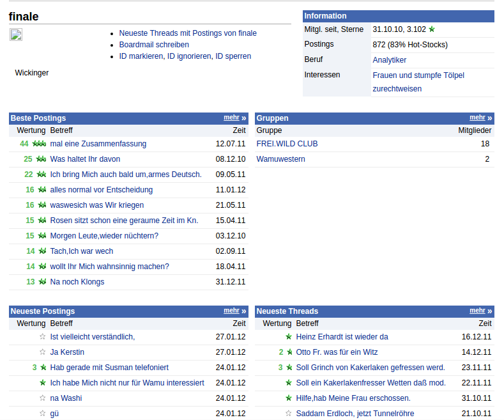
Task: Open 'Neueste Threads mit Postings von finale'
Action: click(188, 33)
